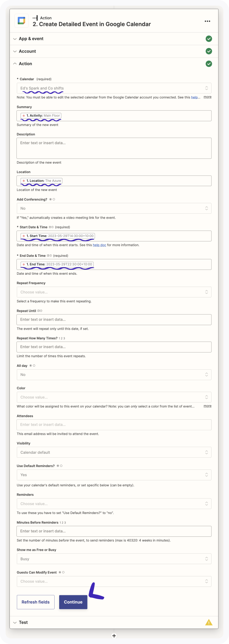Click the Start Date & Time field
The width and height of the screenshot is (229, 644).
pyautogui.click(x=114, y=236)
